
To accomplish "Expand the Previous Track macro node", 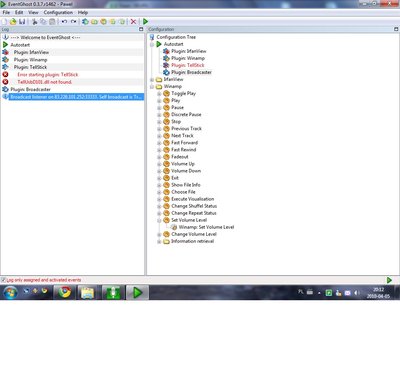I will coord(159,129).
